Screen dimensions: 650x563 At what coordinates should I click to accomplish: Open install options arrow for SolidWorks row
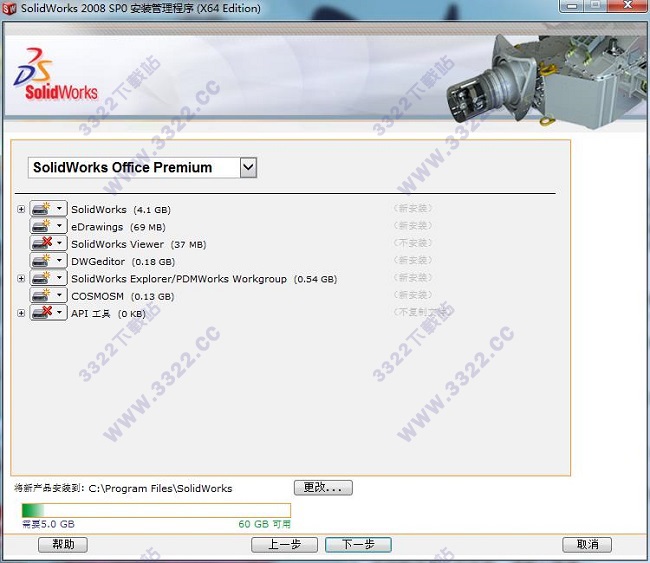click(x=60, y=209)
